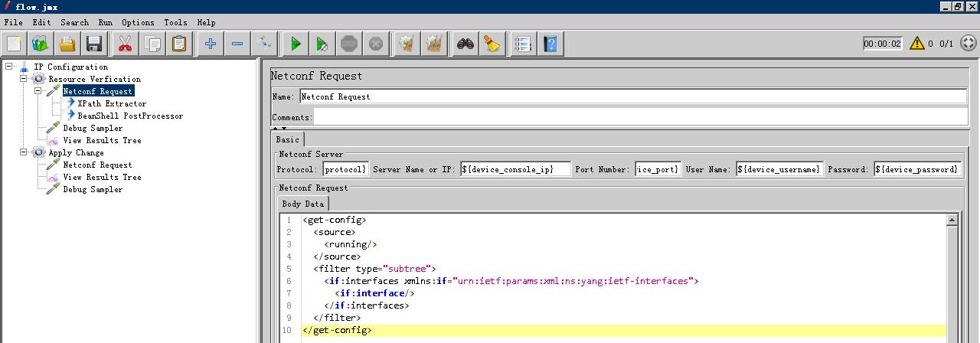Screen dimensions: 980x343
Task: Collapse the IP Configuration tree node
Action: coord(9,67)
